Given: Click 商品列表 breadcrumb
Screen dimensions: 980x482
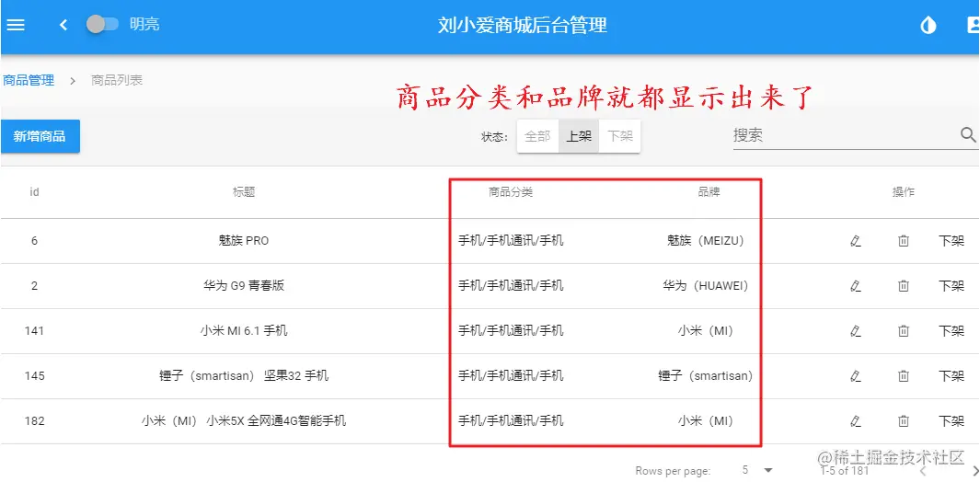Looking at the screenshot, I should tap(117, 80).
